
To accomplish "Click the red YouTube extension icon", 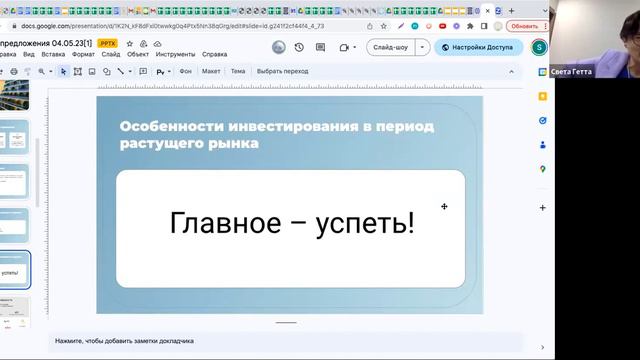I will [x=442, y=26].
